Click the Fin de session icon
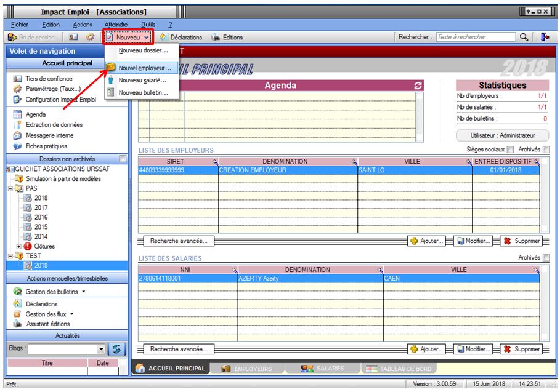 12,37
